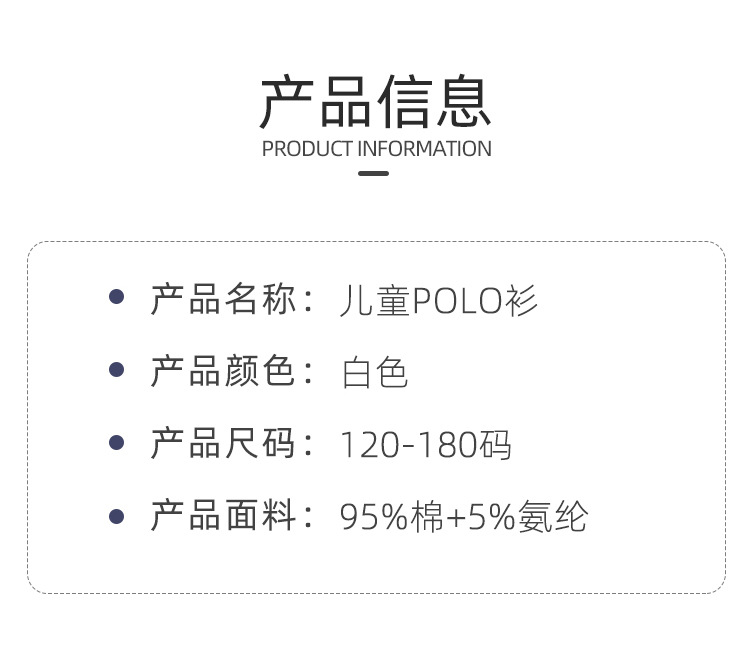Click the 儿童POLO衫 product name value
Screen dimensions: 750x645
[x=439, y=299]
